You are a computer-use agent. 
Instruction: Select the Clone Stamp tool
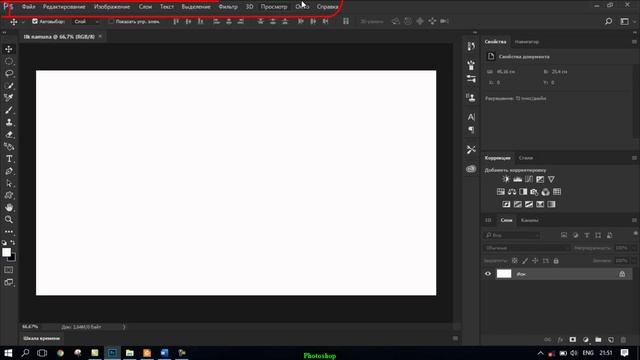coord(9,122)
